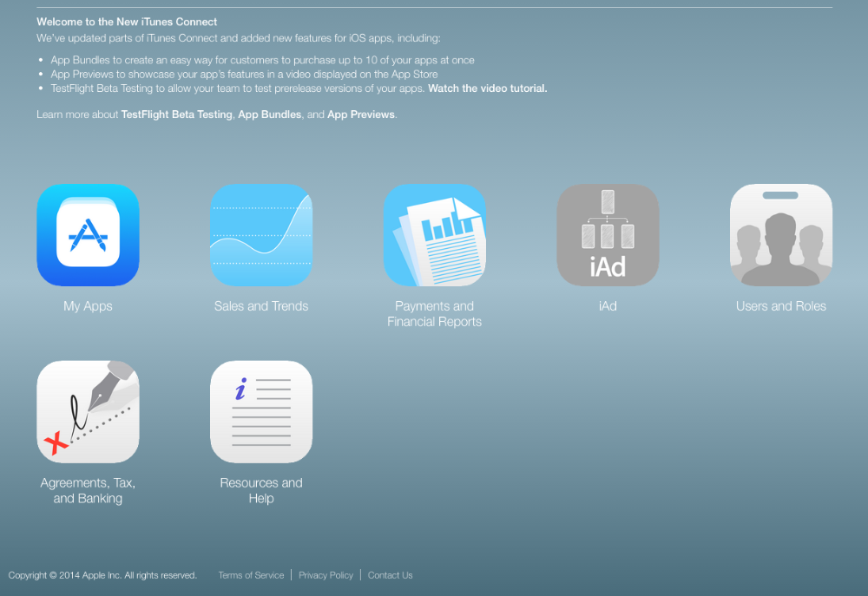Open the App Bundles learn more link
Screen dimensions: 868x596
pos(270,115)
